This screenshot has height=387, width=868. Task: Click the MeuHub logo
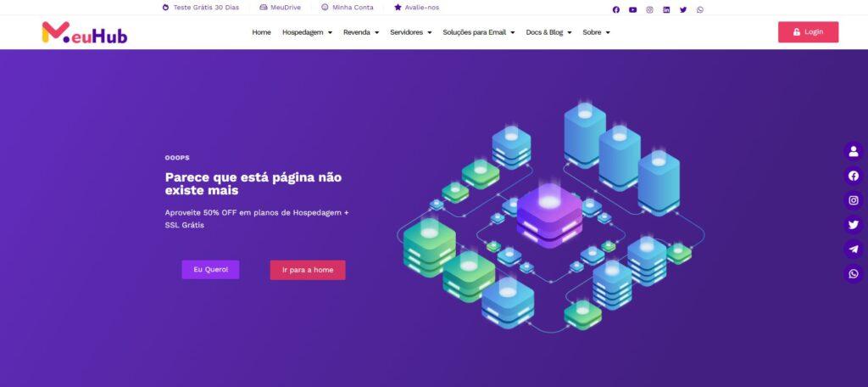(85, 33)
